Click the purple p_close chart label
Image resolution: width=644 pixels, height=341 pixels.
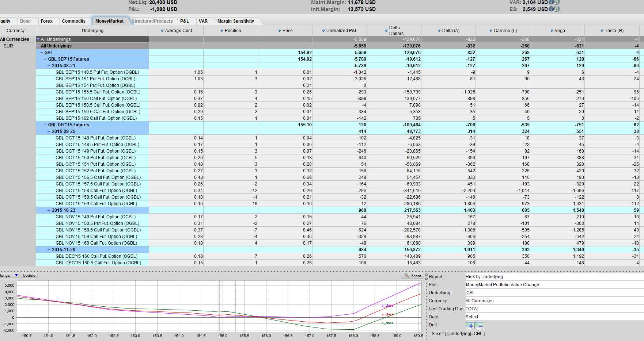pyautogui.click(x=387, y=306)
